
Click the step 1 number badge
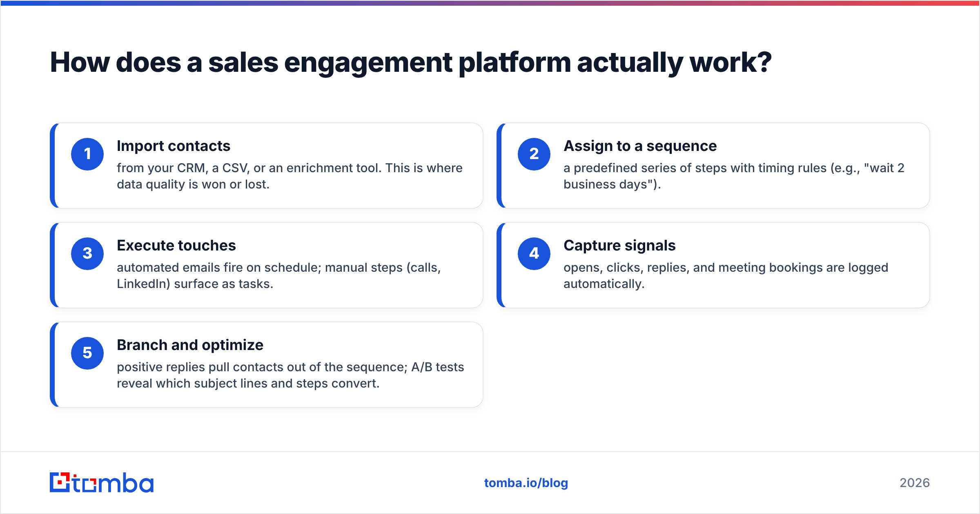[x=87, y=154]
